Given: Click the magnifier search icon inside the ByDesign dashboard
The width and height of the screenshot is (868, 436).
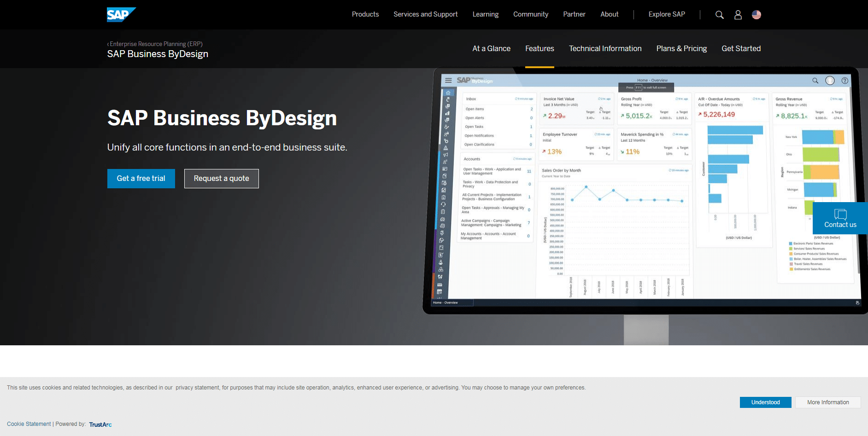Looking at the screenshot, I should (x=815, y=80).
